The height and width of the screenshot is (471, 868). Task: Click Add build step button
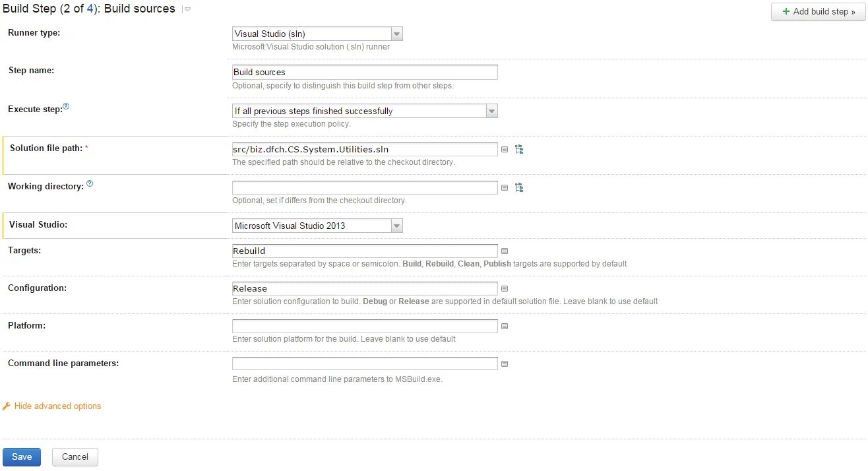click(818, 12)
